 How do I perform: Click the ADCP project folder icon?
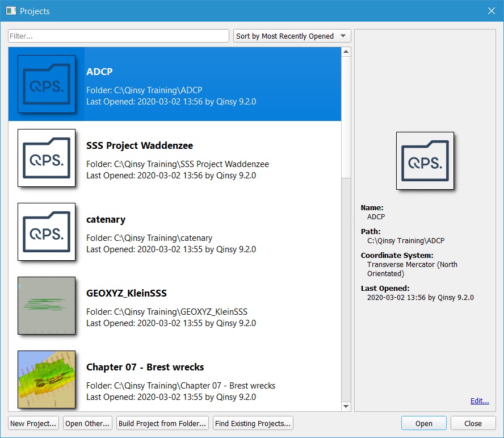click(x=47, y=84)
